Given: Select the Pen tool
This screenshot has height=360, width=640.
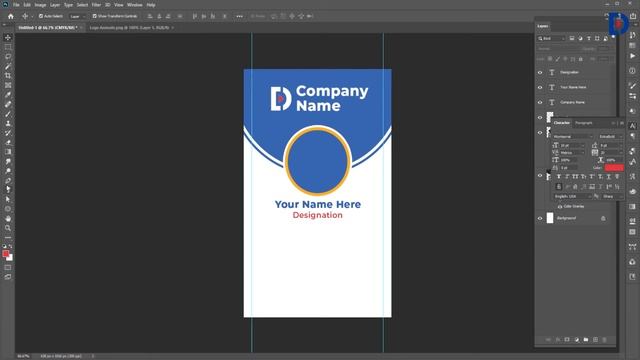Looking at the screenshot, I should [x=8, y=180].
